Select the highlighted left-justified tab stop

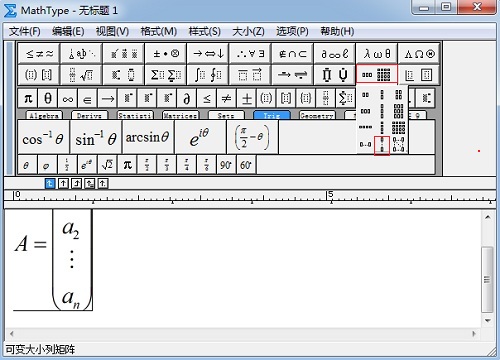[x=50, y=183]
